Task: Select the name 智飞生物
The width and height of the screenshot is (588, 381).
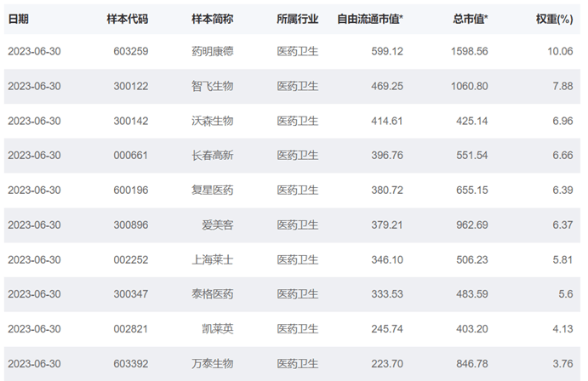Action: point(213,86)
